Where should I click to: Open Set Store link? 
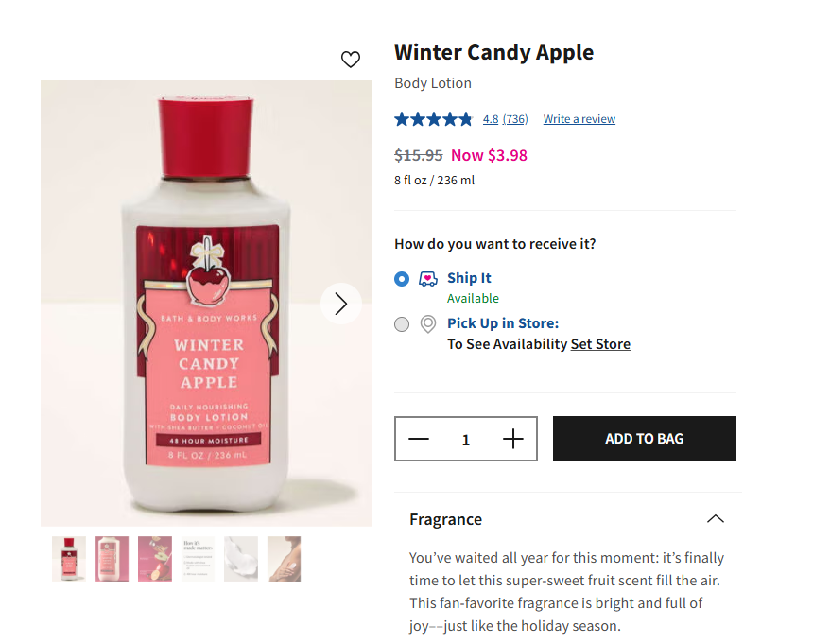pyautogui.click(x=600, y=344)
